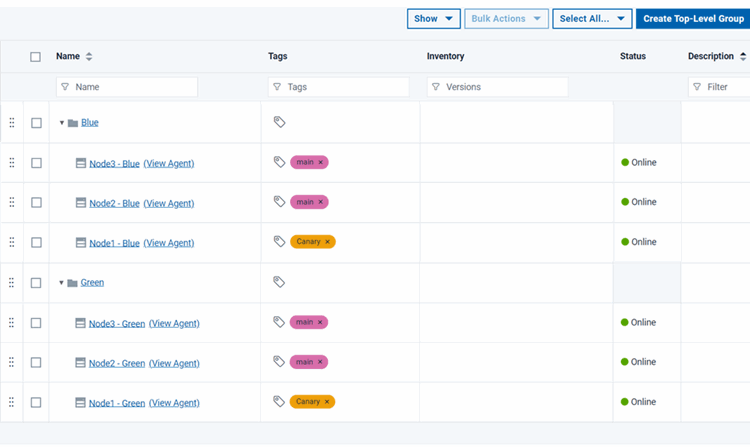Click the tag icon for Node3 - Blue

280,162
